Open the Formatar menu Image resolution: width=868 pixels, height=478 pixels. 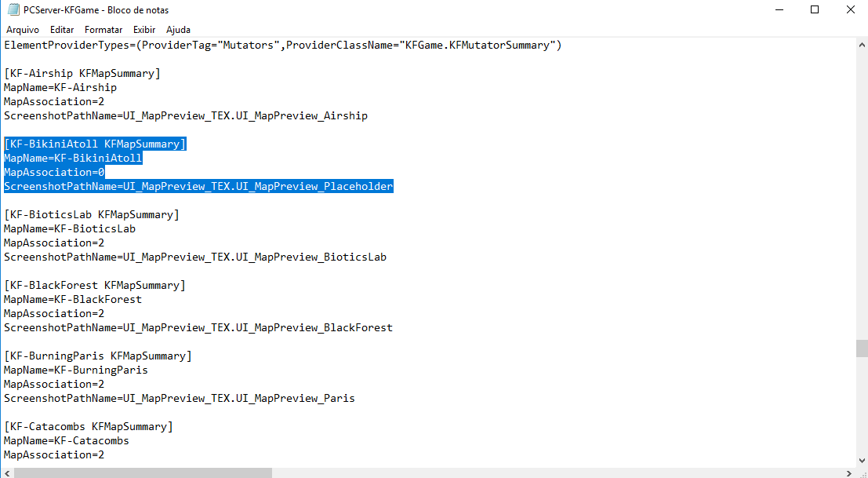104,29
